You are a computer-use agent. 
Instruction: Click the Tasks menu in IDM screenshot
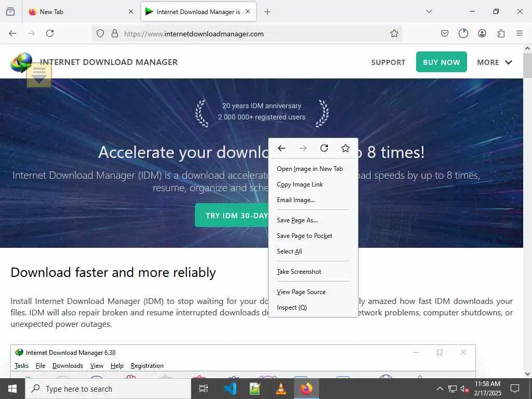[x=21, y=366]
